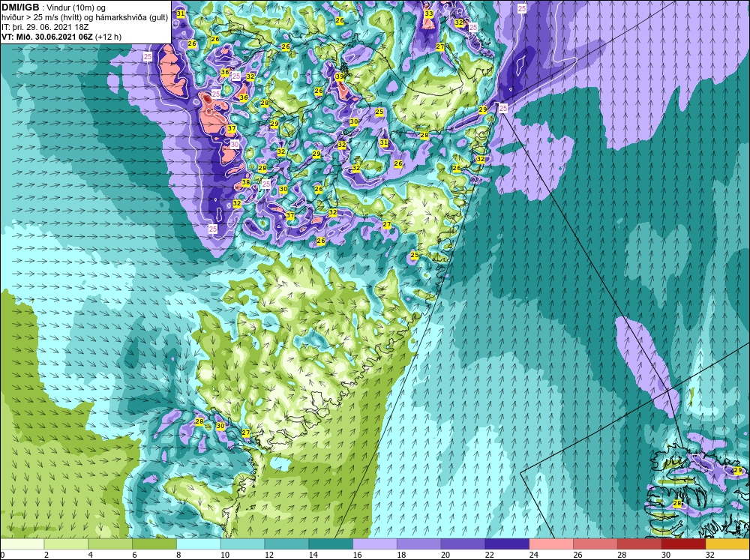750x560 pixels.
Task: Click the legend scale label 18
Action: tap(401, 555)
